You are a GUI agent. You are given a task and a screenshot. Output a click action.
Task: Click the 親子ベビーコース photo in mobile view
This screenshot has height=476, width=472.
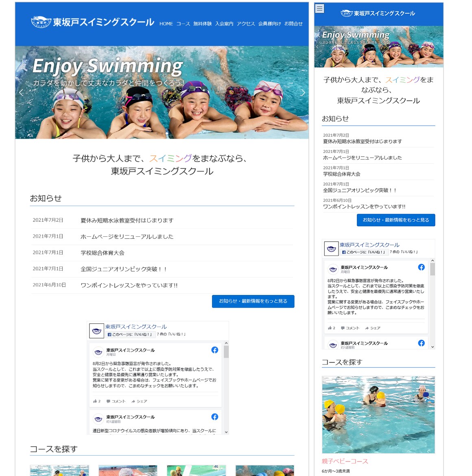coord(378,415)
